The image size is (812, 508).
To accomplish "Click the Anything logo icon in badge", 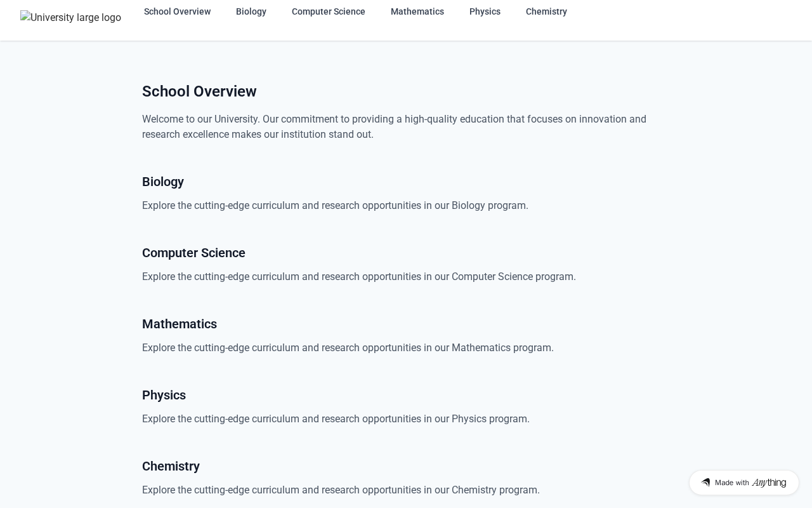I will [x=705, y=483].
